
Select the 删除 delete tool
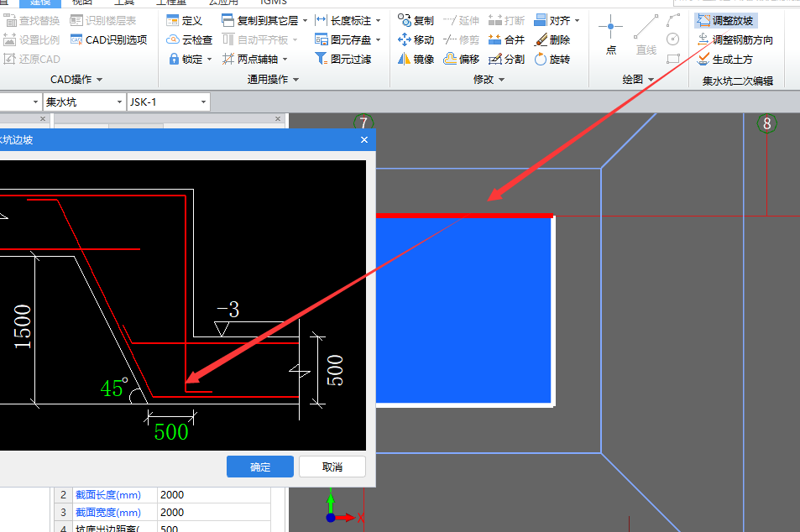pyautogui.click(x=552, y=39)
